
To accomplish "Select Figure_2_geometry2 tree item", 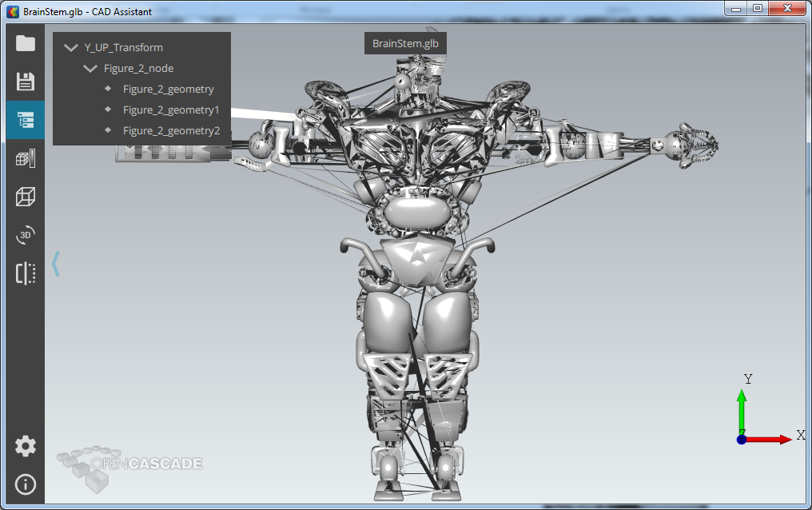I will point(170,131).
